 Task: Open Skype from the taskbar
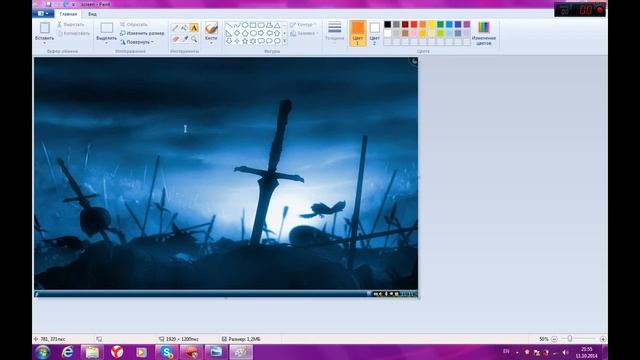[x=167, y=352]
